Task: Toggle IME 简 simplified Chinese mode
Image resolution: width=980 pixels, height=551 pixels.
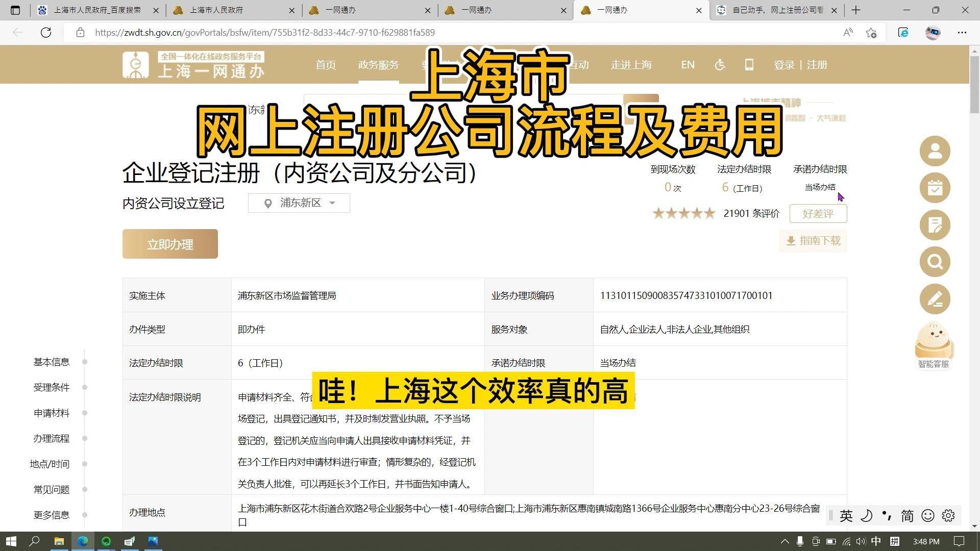Action: (x=907, y=516)
